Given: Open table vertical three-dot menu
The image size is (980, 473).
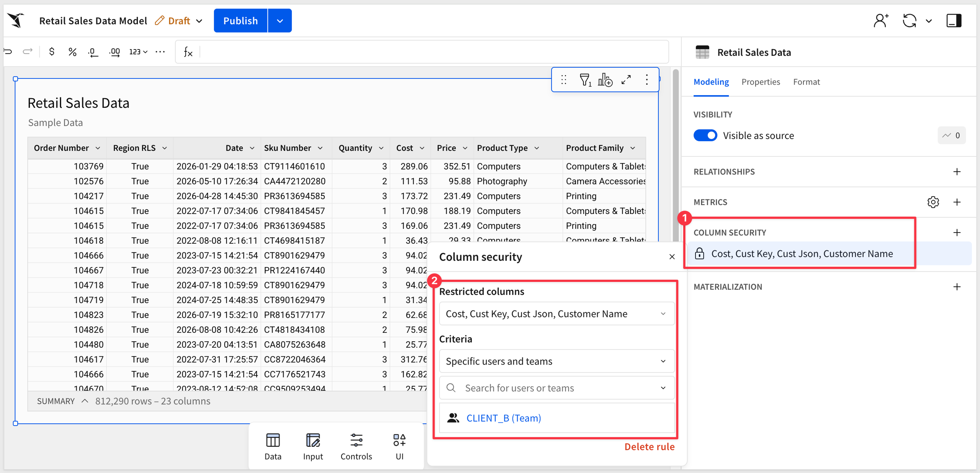Looking at the screenshot, I should [647, 80].
